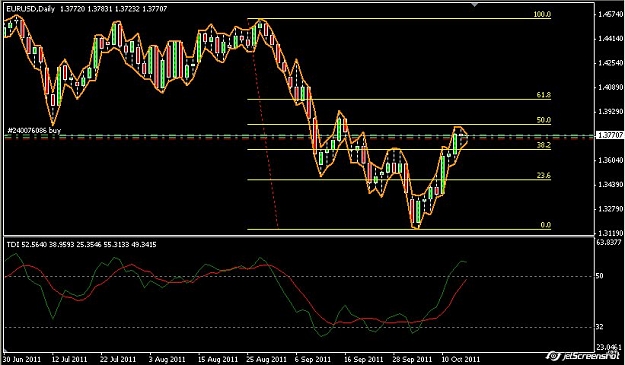Select the OHLC values 1.37720 1.37831 1.37232 1.37707
The image size is (625, 365).
[114, 9]
